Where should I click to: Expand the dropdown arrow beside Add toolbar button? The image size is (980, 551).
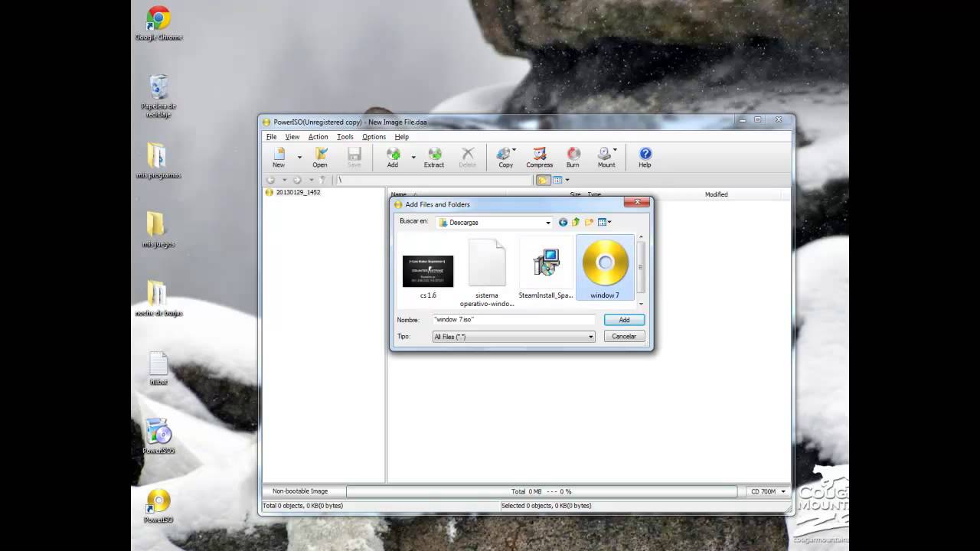point(413,157)
